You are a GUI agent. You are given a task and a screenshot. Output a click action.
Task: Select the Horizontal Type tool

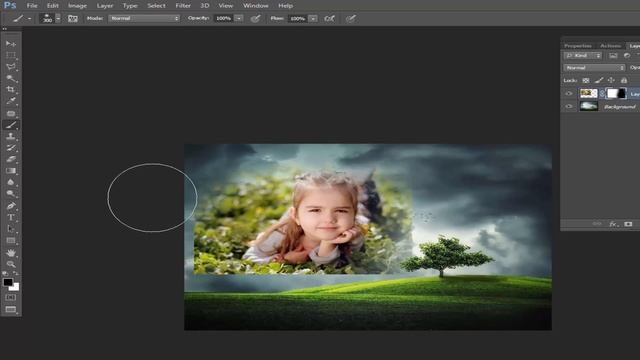(x=11, y=217)
